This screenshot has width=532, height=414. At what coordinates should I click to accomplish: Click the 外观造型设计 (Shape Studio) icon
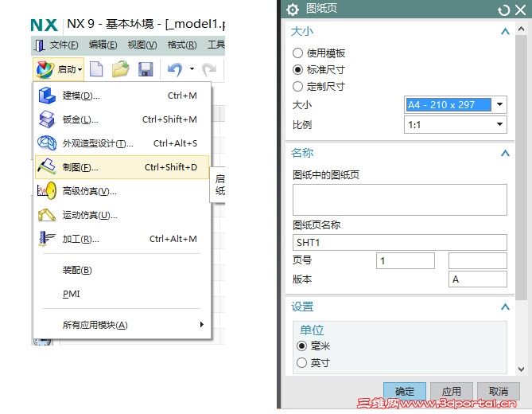pos(47,143)
